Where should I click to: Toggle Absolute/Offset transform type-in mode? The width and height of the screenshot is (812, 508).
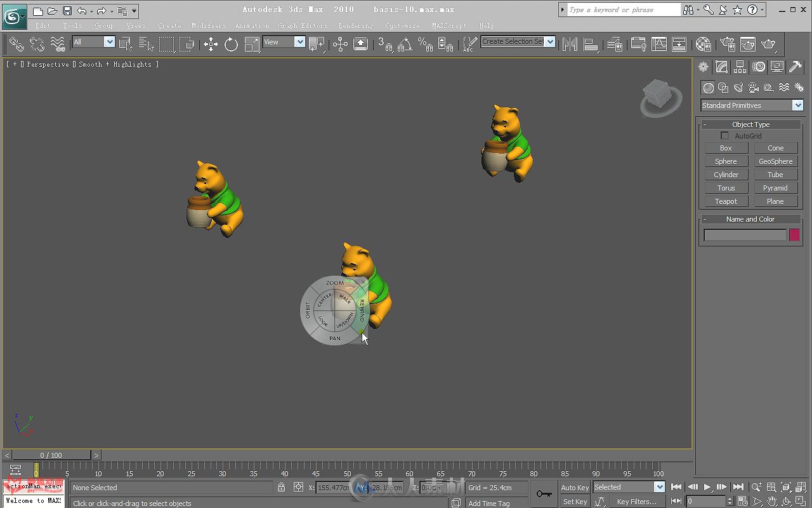click(x=299, y=487)
